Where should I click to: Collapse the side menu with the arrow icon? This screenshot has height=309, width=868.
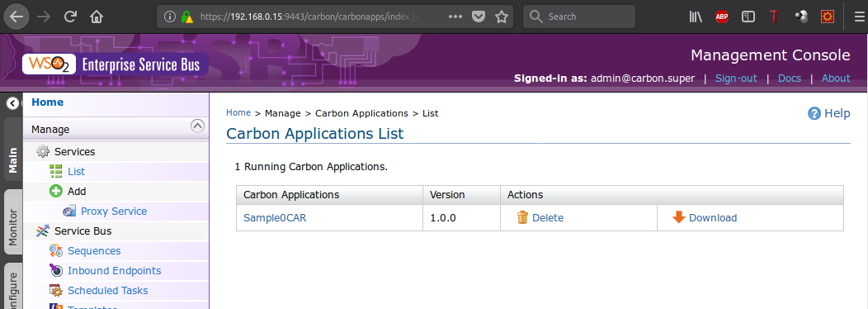pyautogui.click(x=12, y=102)
